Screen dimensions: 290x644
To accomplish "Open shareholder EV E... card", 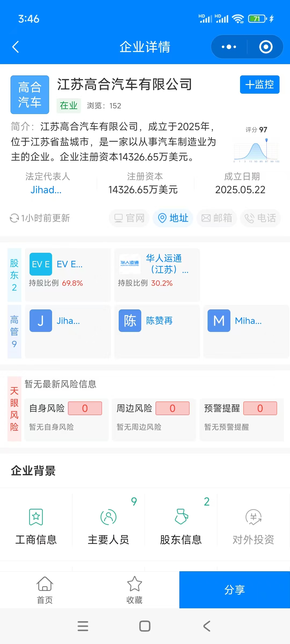I will coord(68,275).
